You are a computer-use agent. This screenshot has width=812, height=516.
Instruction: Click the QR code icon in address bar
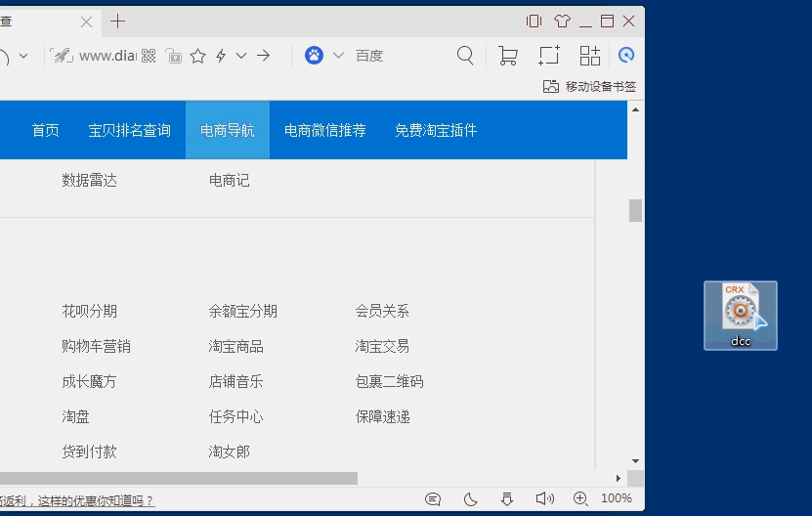click(149, 56)
